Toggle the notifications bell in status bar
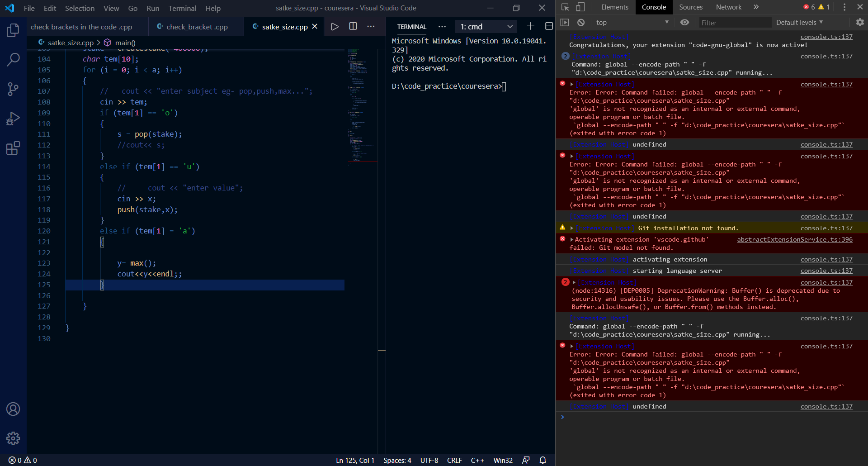 click(542, 460)
